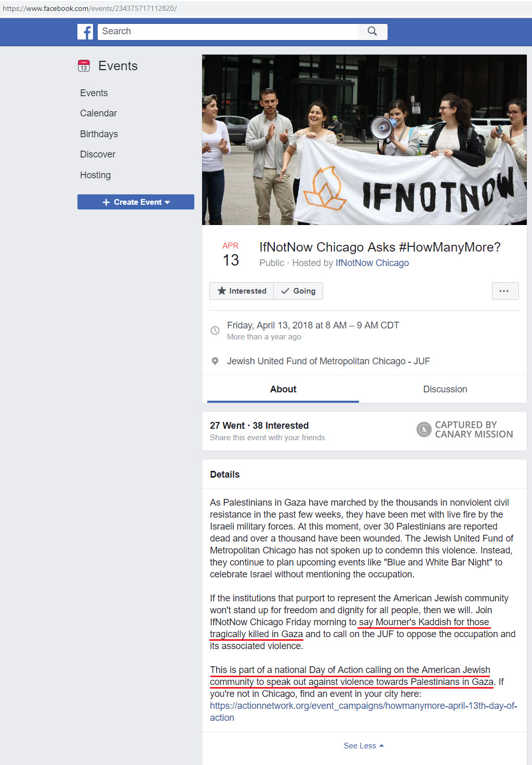532x765 pixels.
Task: Focus the Facebook Search field
Action: (x=228, y=31)
